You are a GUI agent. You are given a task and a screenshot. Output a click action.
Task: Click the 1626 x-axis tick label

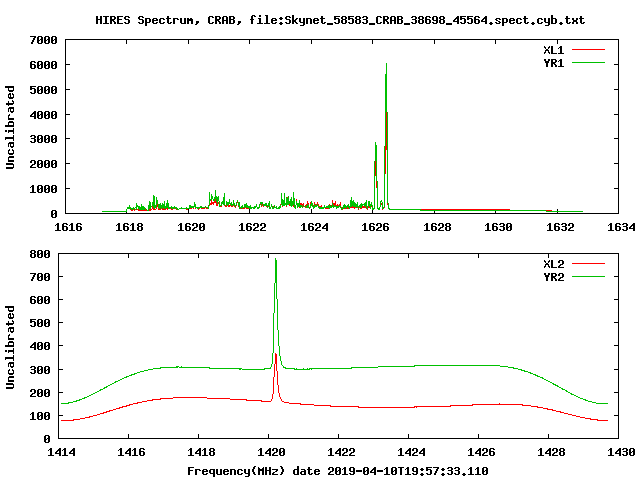coord(376,227)
